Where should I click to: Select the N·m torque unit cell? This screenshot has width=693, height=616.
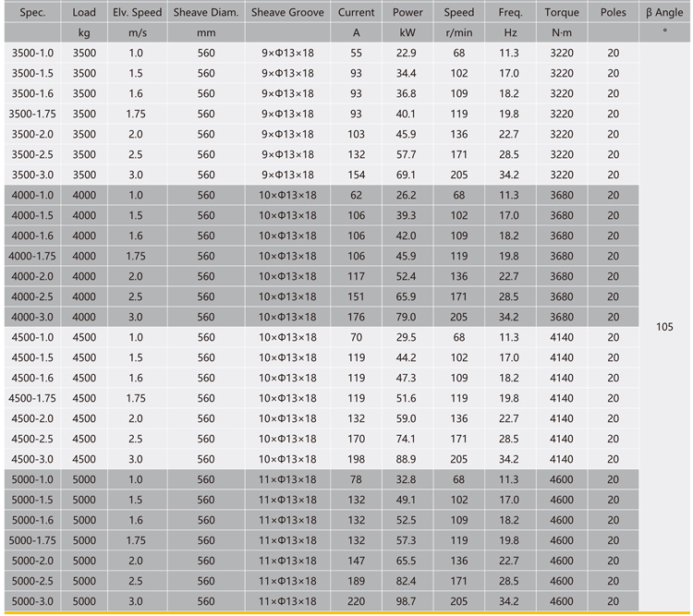pos(562,33)
